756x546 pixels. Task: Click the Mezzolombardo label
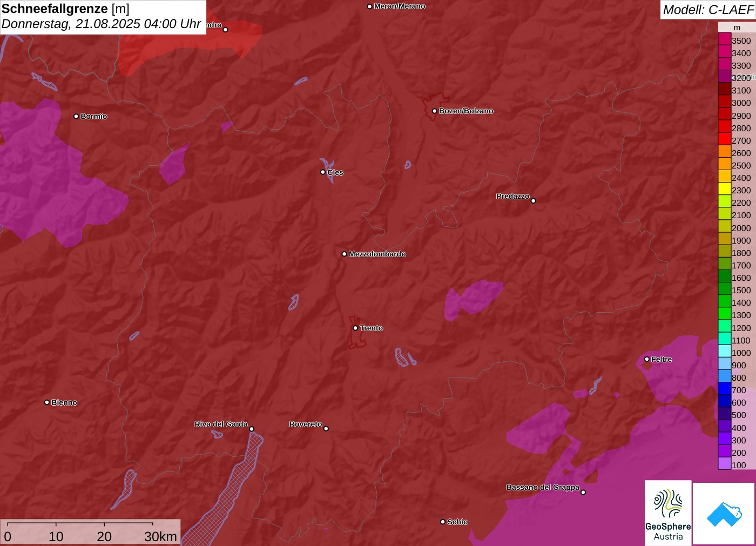[377, 254]
